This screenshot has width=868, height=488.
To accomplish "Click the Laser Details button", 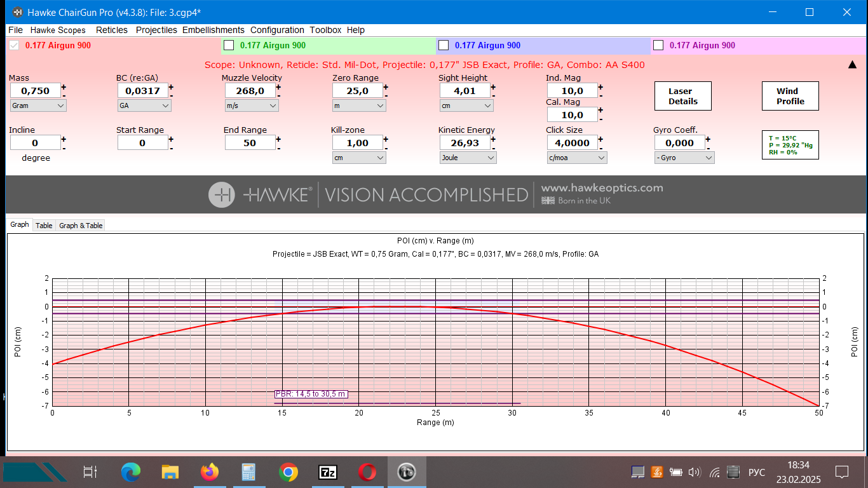I will [x=682, y=96].
